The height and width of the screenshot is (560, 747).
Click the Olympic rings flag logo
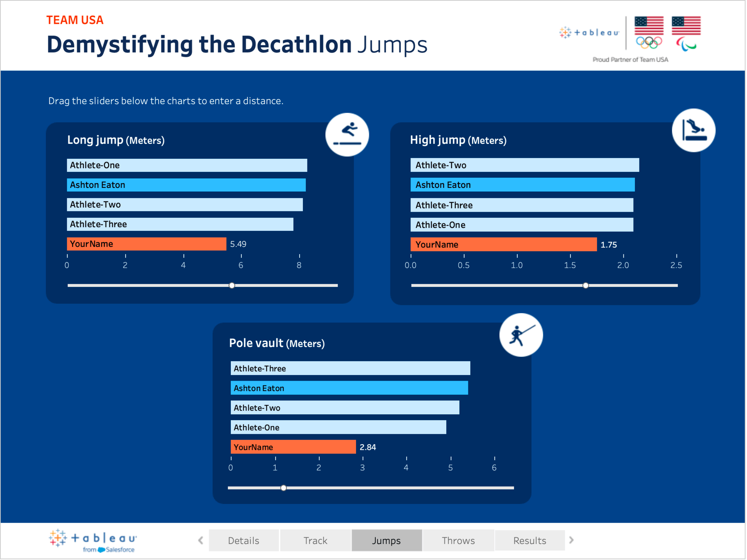[650, 33]
